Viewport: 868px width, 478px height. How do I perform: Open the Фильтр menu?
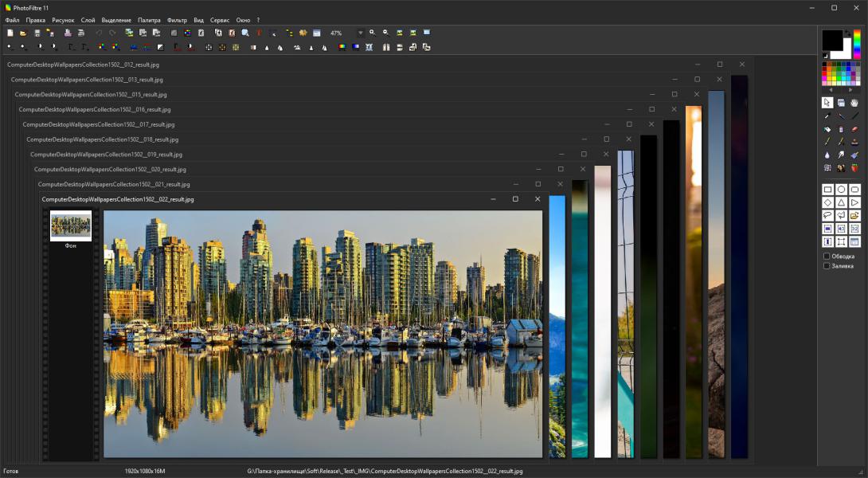[177, 20]
